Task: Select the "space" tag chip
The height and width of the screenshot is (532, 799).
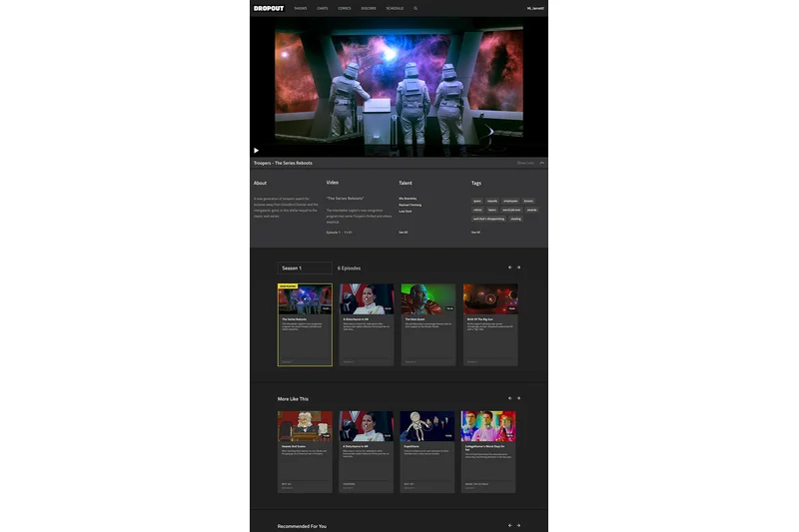Action: [478, 201]
